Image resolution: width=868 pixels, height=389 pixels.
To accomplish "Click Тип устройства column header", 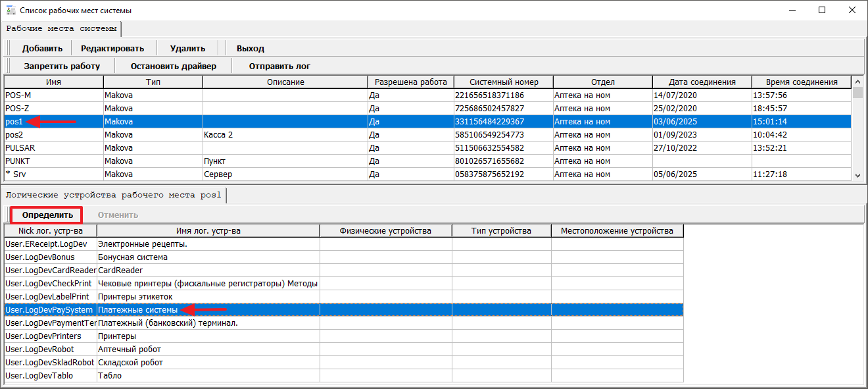I will pyautogui.click(x=502, y=231).
